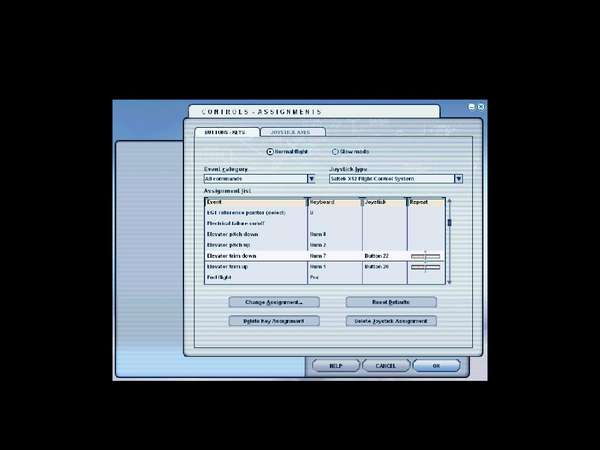Adjust repeat slider for Elevator trim down
Screen dimensions: 600x450
[x=426, y=256]
